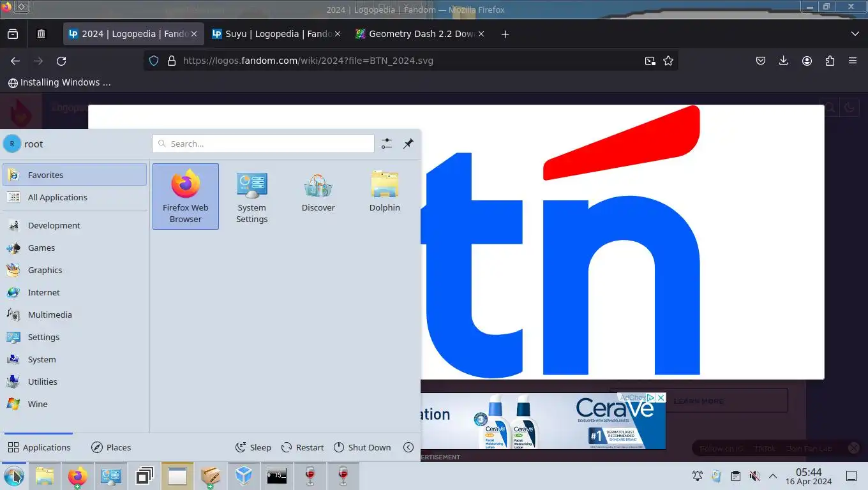
Task: Open the terminal icon in taskbar
Action: click(276, 476)
